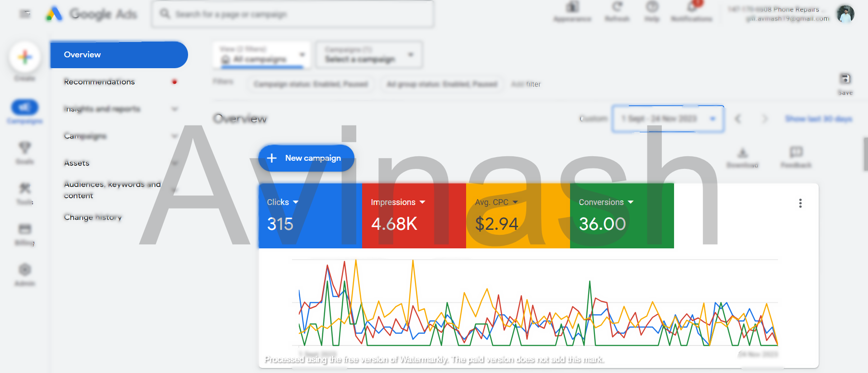This screenshot has height=373, width=868.
Task: Open the Notifications bell
Action: click(692, 7)
